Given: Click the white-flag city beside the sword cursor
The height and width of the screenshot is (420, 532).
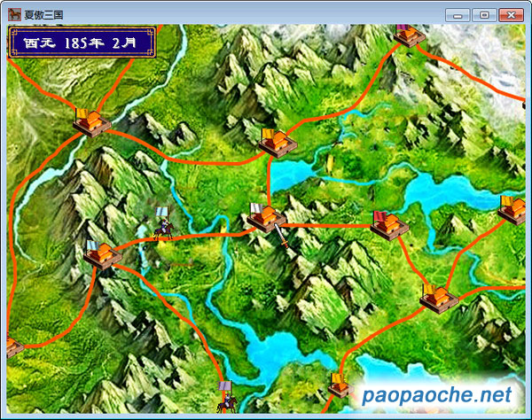Looking at the screenshot, I should coord(266,218).
